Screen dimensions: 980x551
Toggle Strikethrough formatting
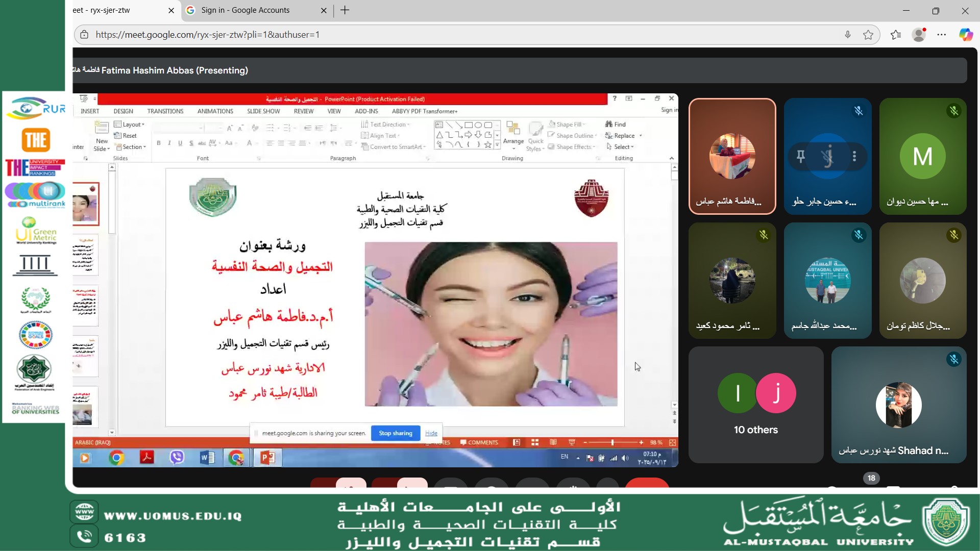pos(202,143)
